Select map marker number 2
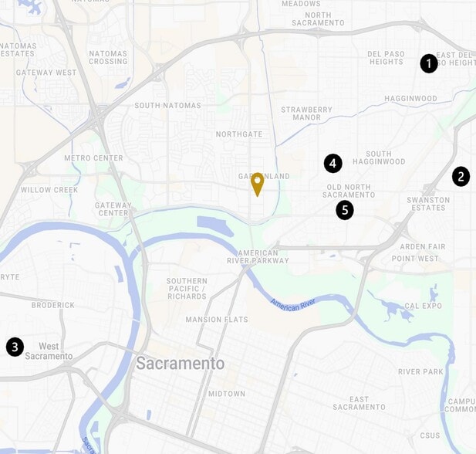The image size is (476, 454). [461, 177]
